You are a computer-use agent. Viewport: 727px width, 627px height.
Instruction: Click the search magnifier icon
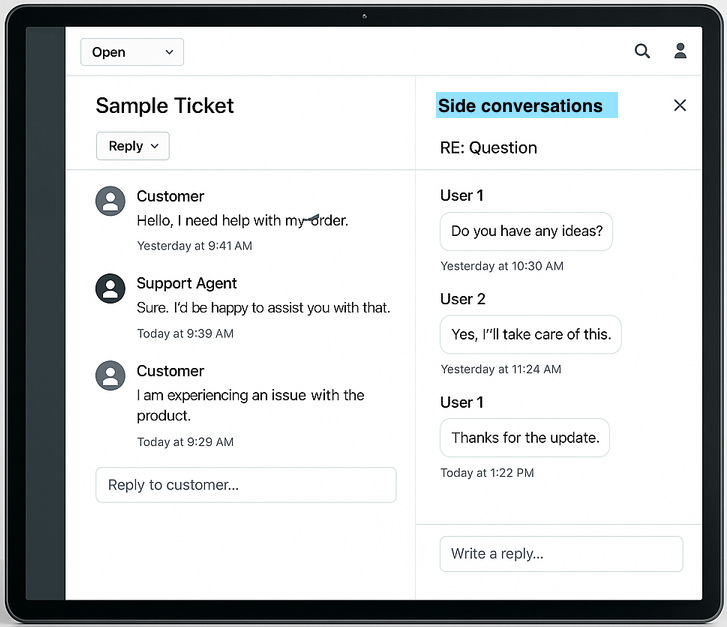[x=642, y=51]
